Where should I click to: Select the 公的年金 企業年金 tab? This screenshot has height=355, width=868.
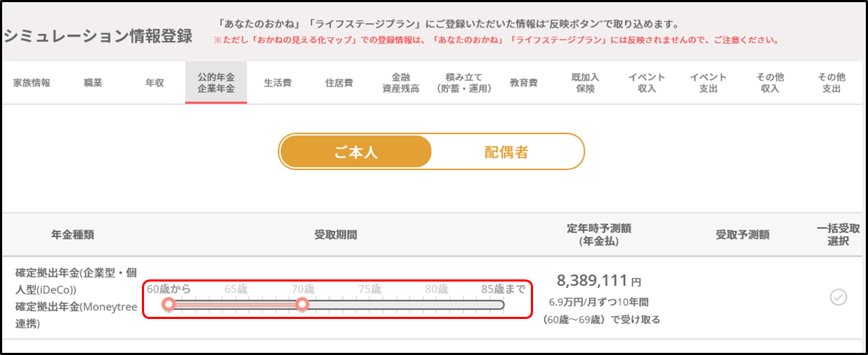point(216,83)
